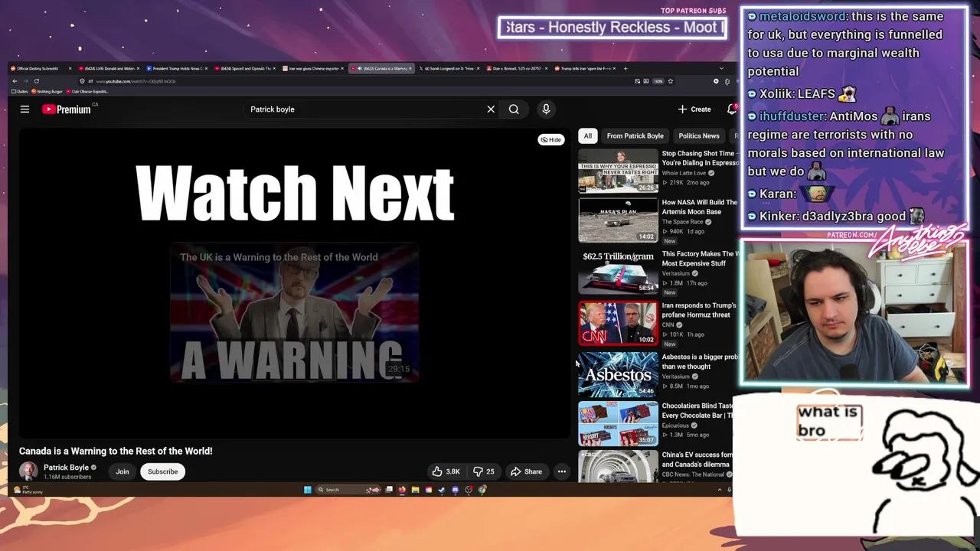Screen dimensions: 980x551
Task: Open the Chocolatiers Blind Taste video title
Action: [697, 410]
